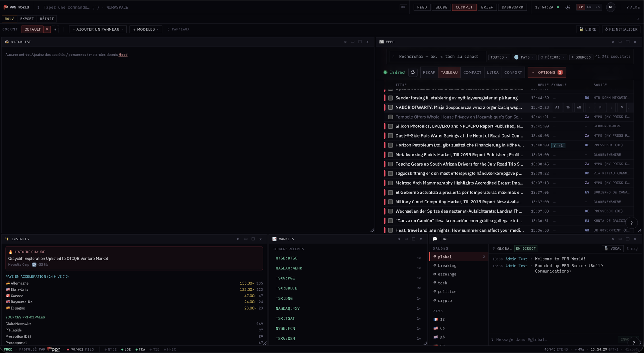Select the CONFORT feed layout
This screenshot has width=644, height=353.
pos(513,72)
